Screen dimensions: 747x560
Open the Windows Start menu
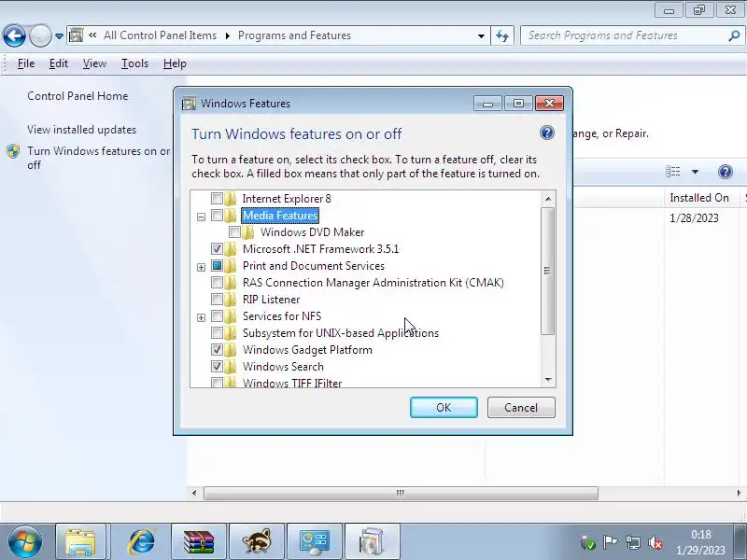click(x=25, y=541)
